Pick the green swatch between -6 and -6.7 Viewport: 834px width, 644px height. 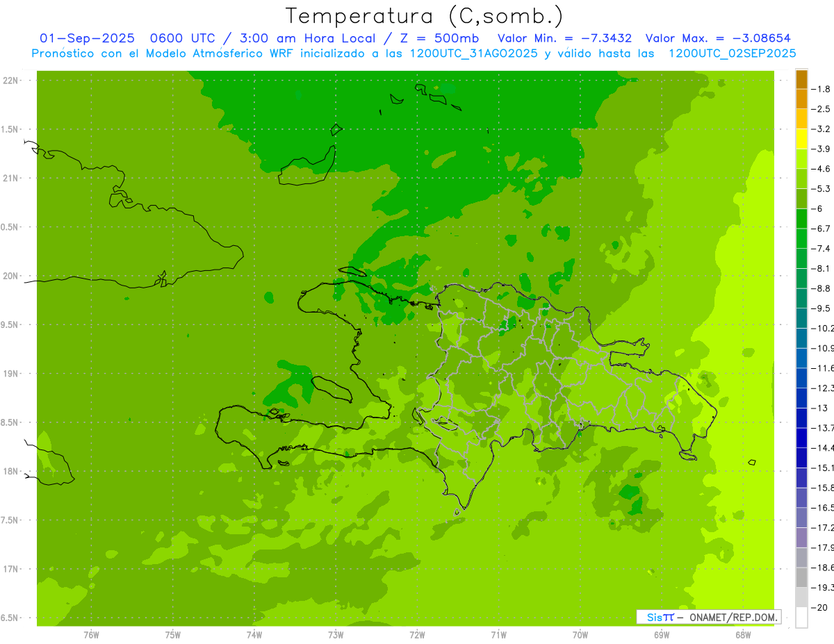(802, 219)
